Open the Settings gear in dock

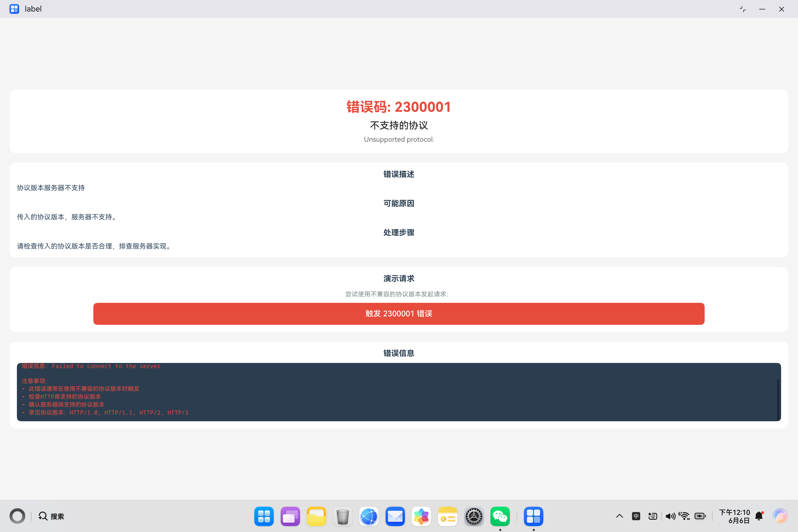pyautogui.click(x=474, y=516)
